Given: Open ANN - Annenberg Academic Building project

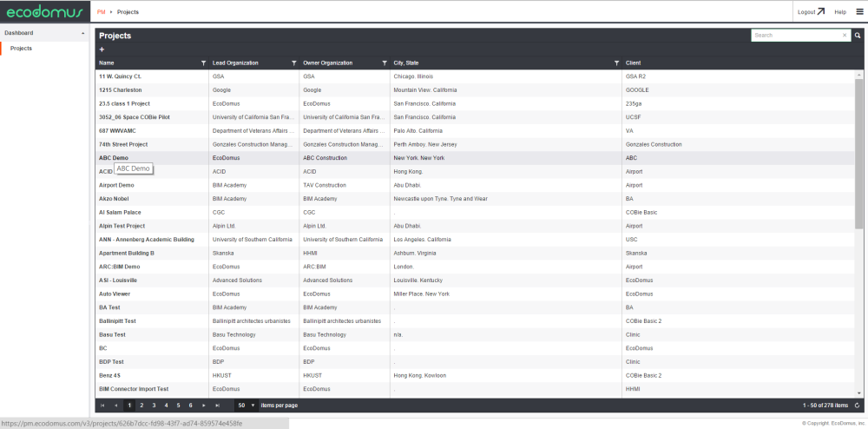Looking at the screenshot, I should tap(147, 239).
